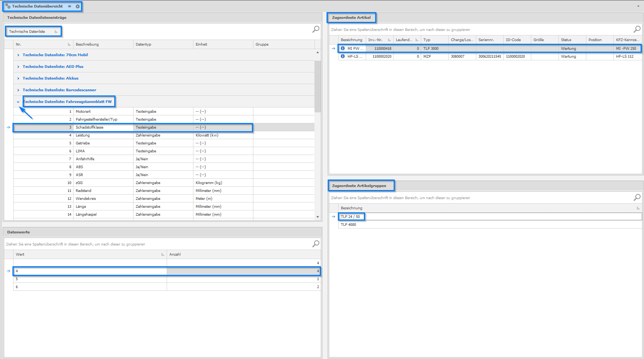Click the info icon on HF-LS row
The height and width of the screenshot is (359, 644).
point(343,56)
